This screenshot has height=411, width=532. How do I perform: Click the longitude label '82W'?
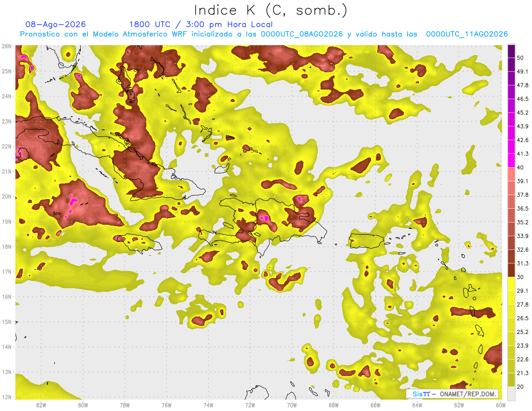pyautogui.click(x=41, y=405)
